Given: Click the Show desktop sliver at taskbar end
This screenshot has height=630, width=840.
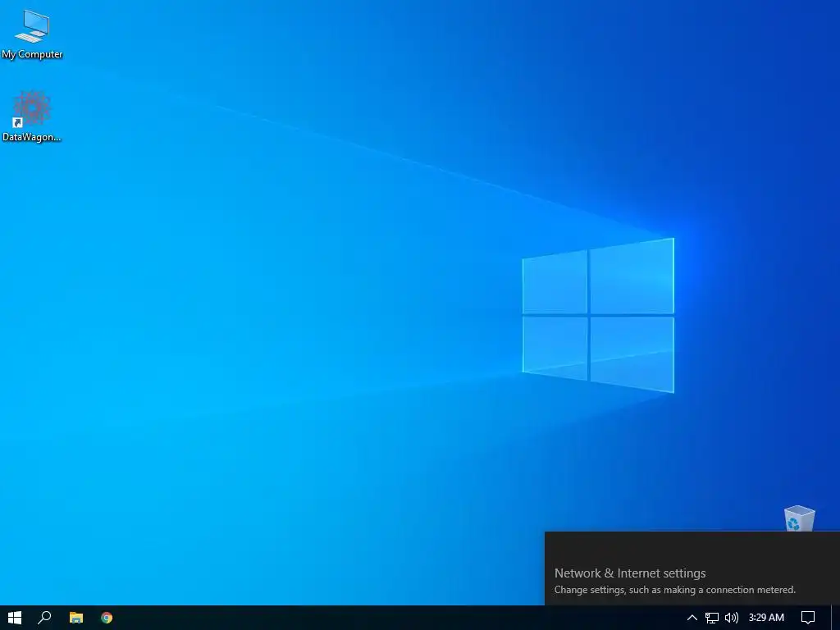Looking at the screenshot, I should tap(836, 618).
